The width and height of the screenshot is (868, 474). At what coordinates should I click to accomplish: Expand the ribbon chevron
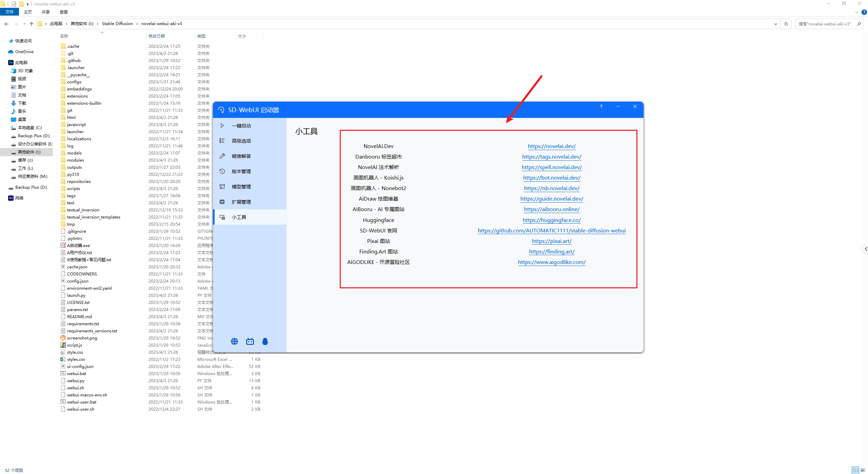(x=857, y=12)
